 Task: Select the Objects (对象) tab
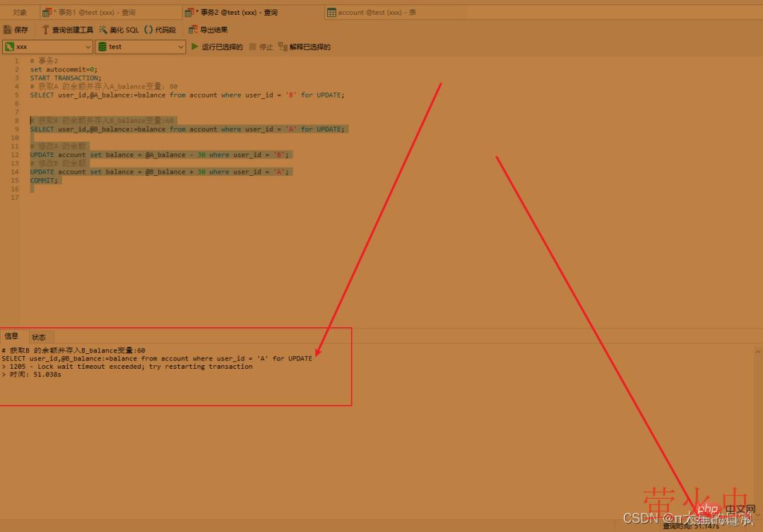tap(20, 13)
